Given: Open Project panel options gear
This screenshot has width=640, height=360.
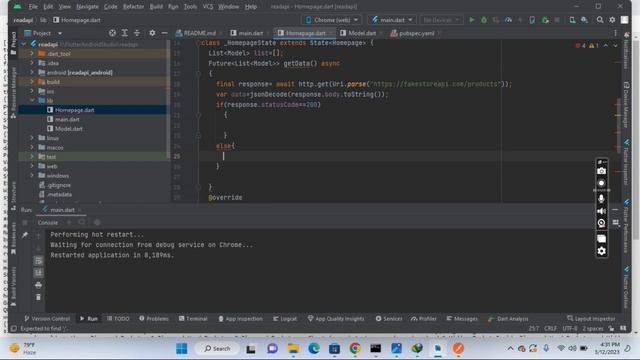Looking at the screenshot, I should pyautogui.click(x=152, y=33).
